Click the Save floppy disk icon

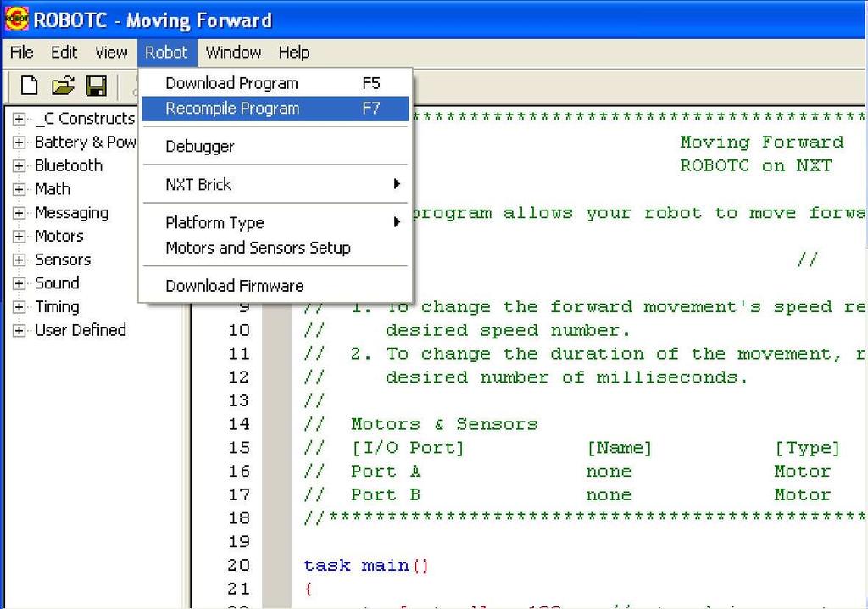tap(96, 87)
